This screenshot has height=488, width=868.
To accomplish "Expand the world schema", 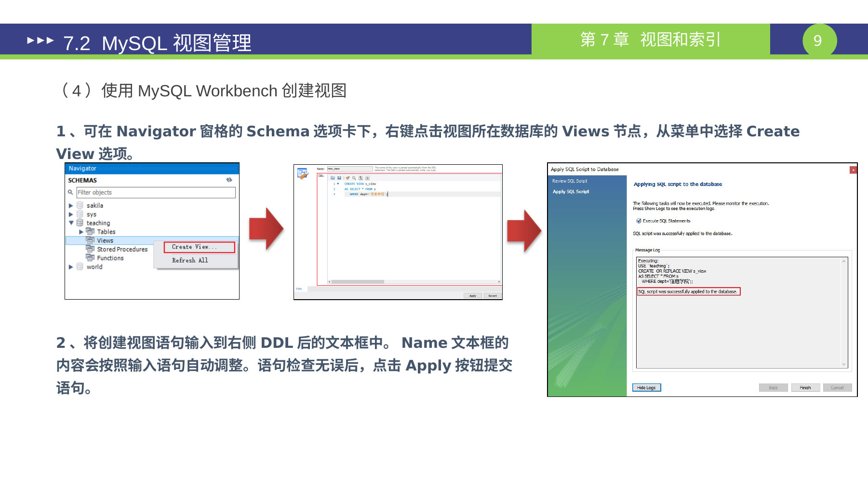I will coord(71,267).
